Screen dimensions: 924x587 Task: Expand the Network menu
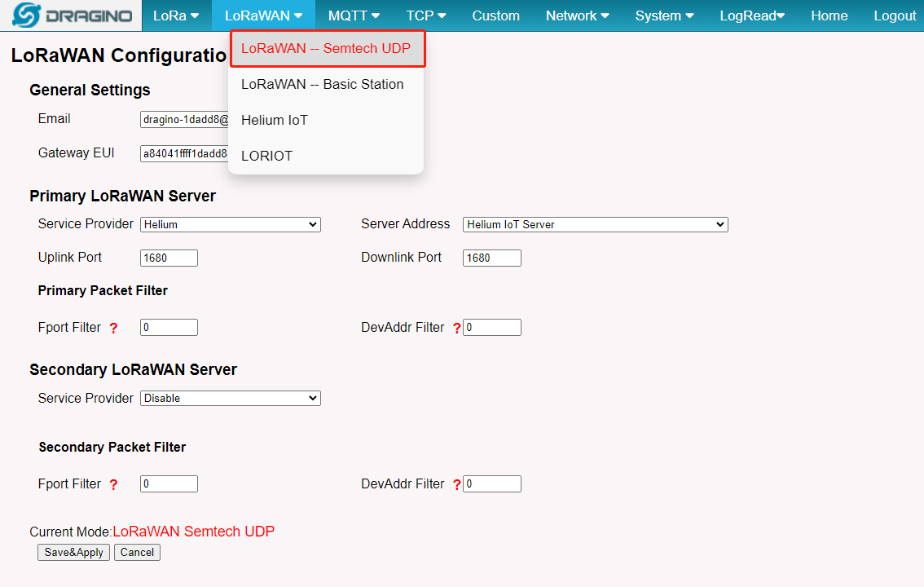click(x=577, y=16)
